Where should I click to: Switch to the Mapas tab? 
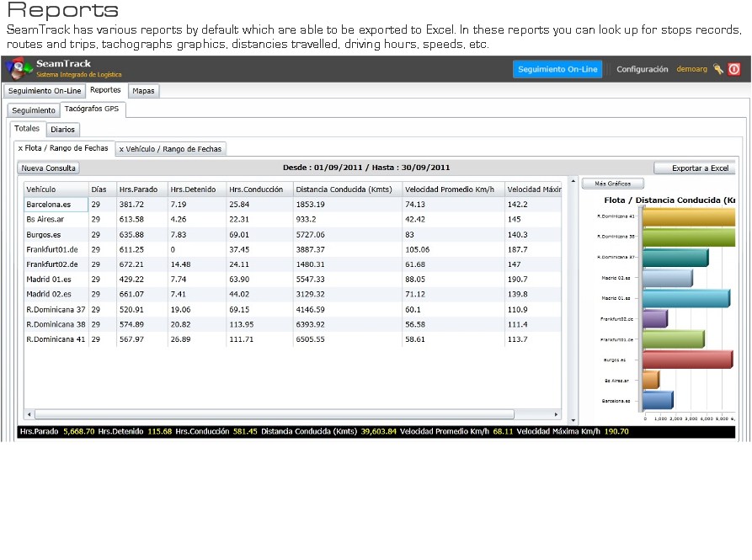tap(144, 91)
